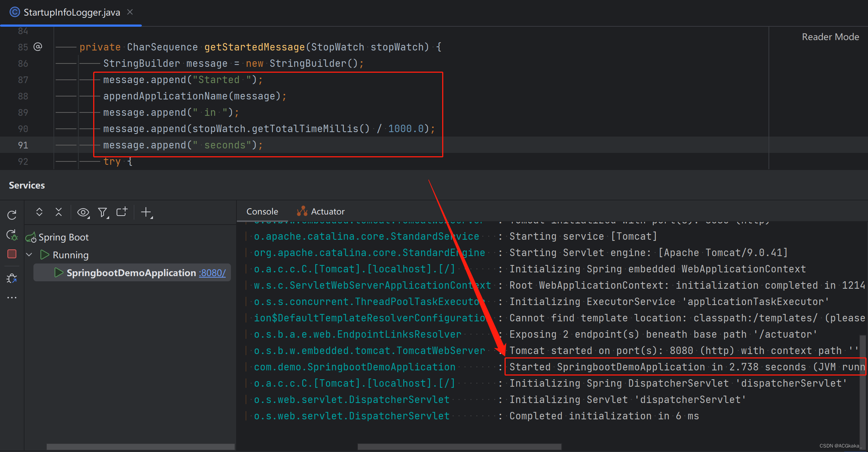Click the console horizontal scrollbar
The width and height of the screenshot is (868, 452).
(x=459, y=447)
